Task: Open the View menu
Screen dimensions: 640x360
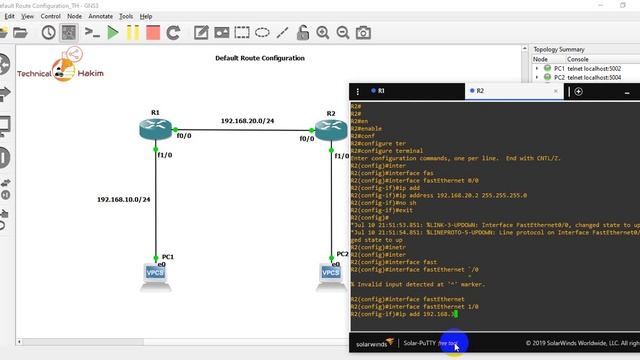Action: click(27, 16)
